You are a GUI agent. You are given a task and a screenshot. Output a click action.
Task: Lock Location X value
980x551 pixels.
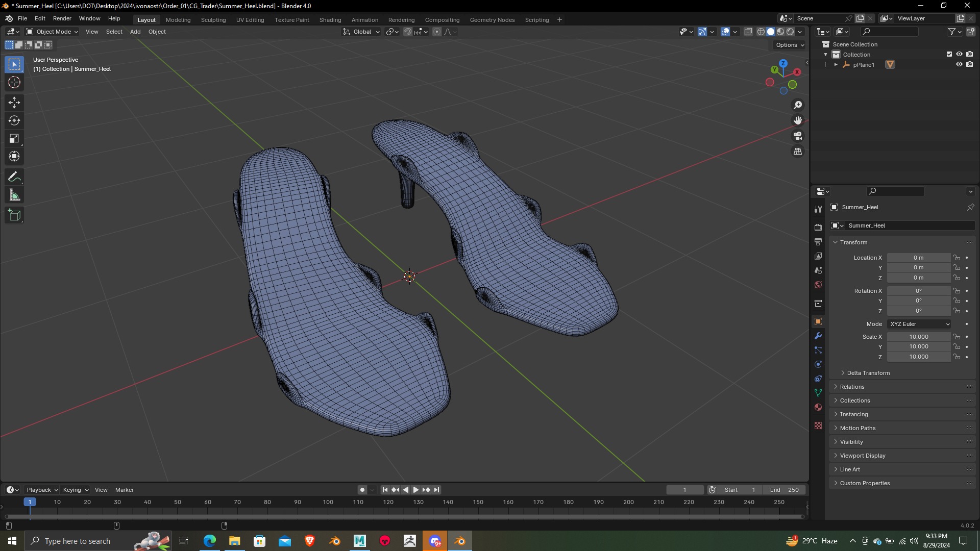957,258
